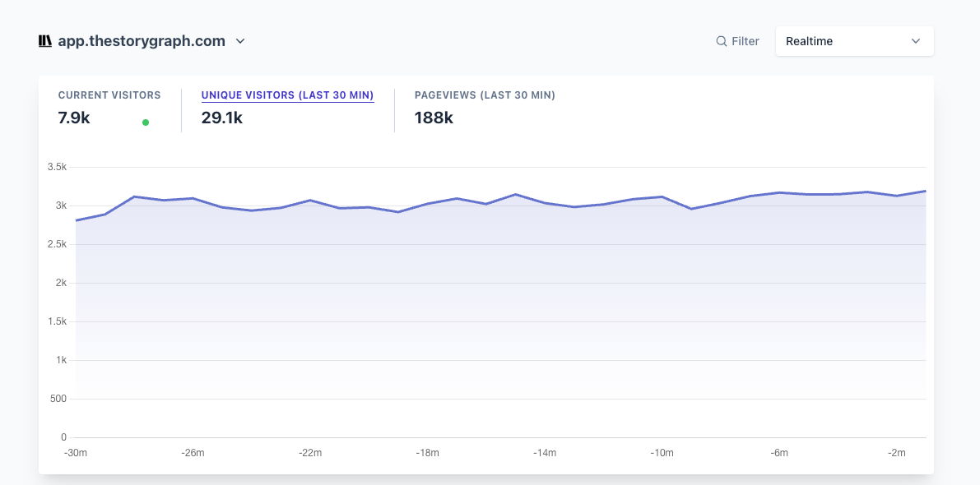This screenshot has height=485, width=980.
Task: Open the Realtime period dropdown
Action: point(854,41)
